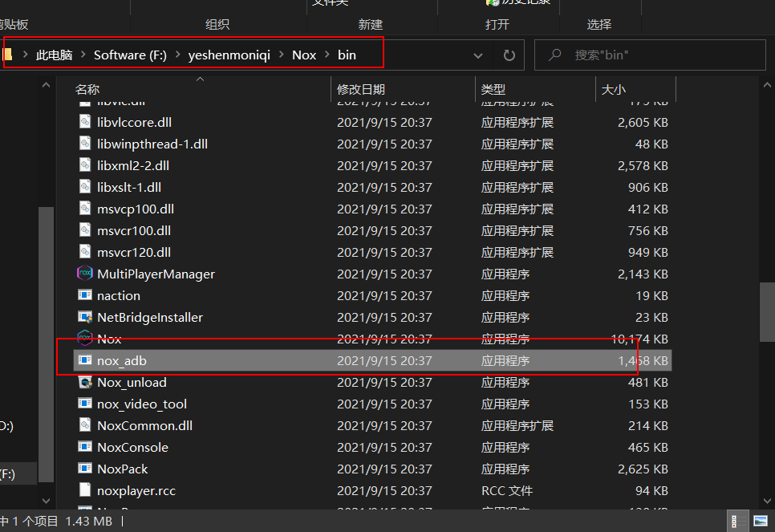Select the NoxConsole file name
This screenshot has height=532, width=775.
pos(133,448)
